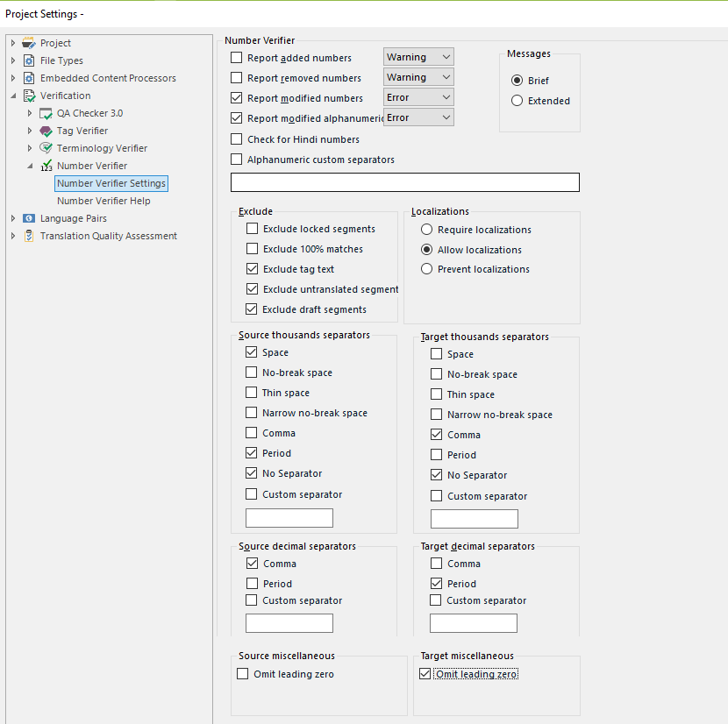Click the Verification checkmark document icon

[29, 96]
